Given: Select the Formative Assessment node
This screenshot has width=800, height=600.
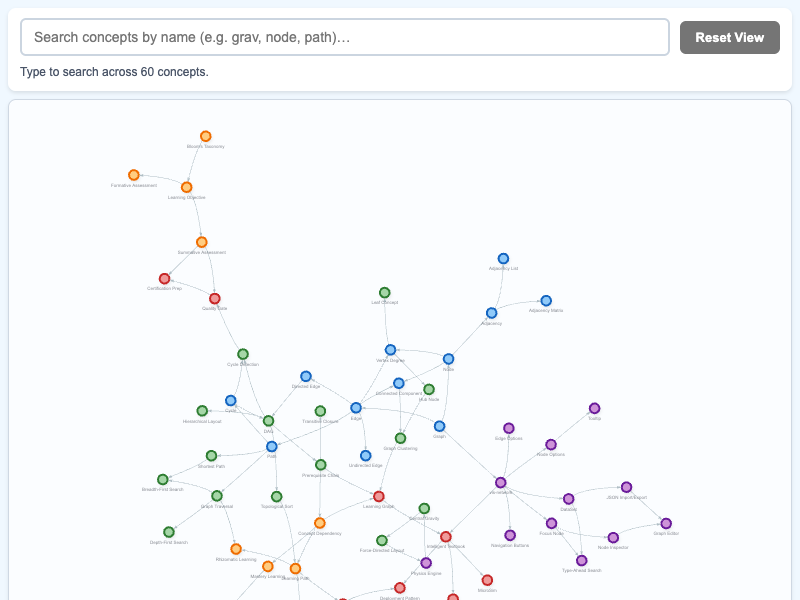Looking at the screenshot, I should pos(134,175).
